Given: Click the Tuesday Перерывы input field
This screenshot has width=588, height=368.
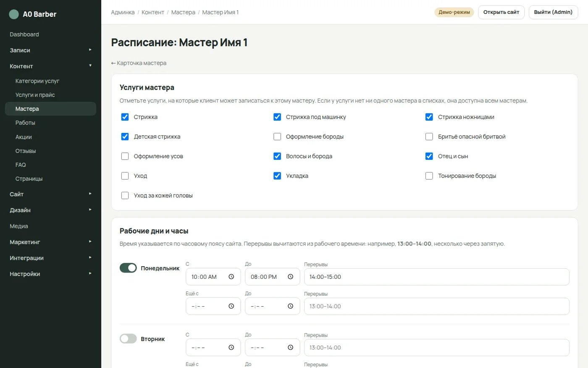Looking at the screenshot, I should (436, 347).
